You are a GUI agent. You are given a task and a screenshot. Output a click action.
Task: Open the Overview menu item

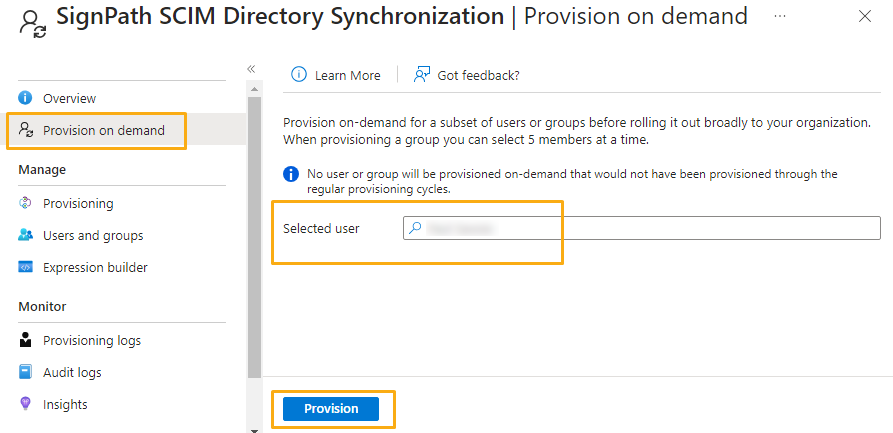69,98
